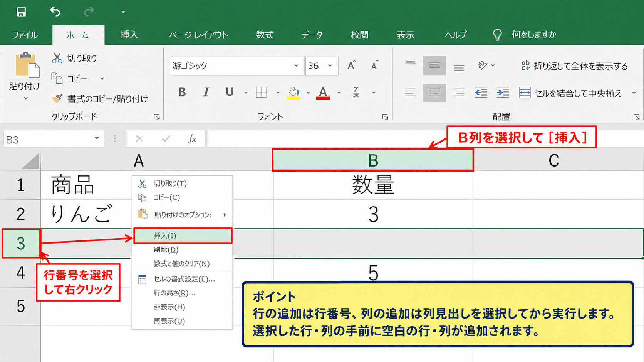Switch to the 校閲 tab
This screenshot has width=644, height=362.
coord(359,35)
